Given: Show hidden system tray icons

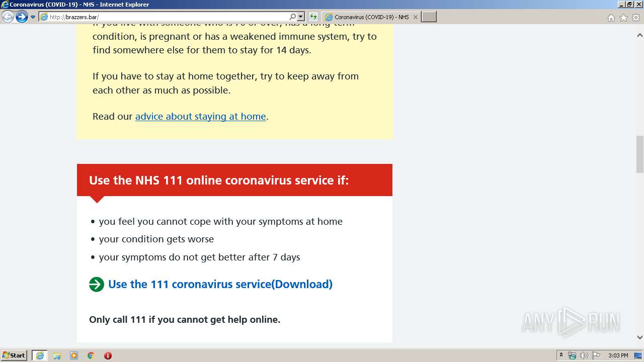Looking at the screenshot, I should pyautogui.click(x=561, y=355).
